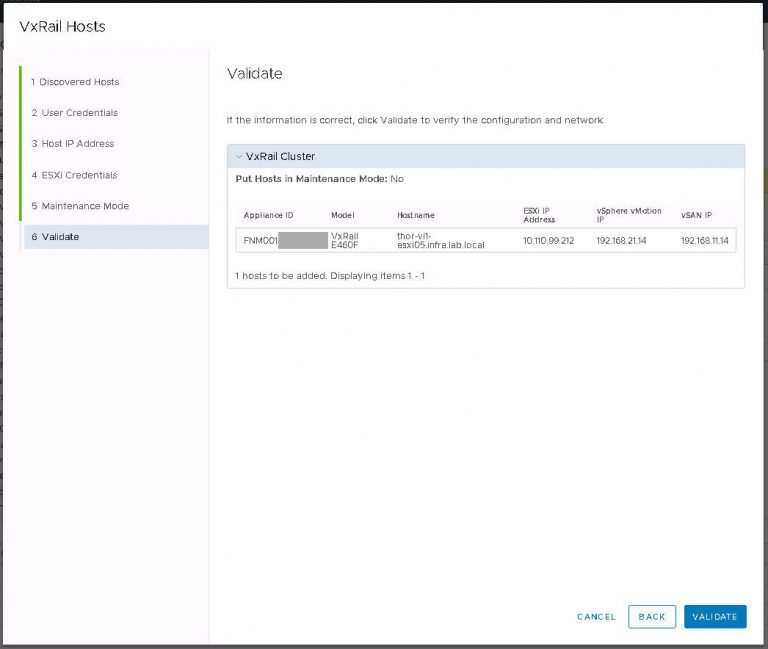Click the BACK button
This screenshot has height=649, width=768.
tap(652, 617)
